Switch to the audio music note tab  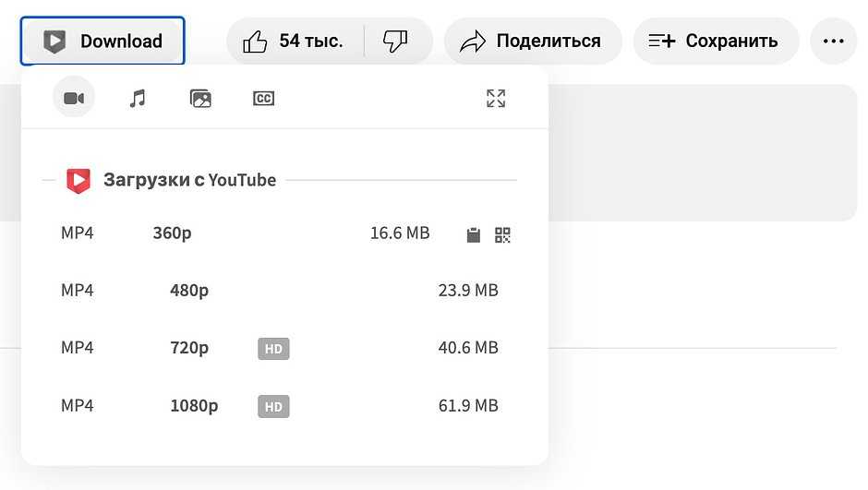click(x=138, y=98)
